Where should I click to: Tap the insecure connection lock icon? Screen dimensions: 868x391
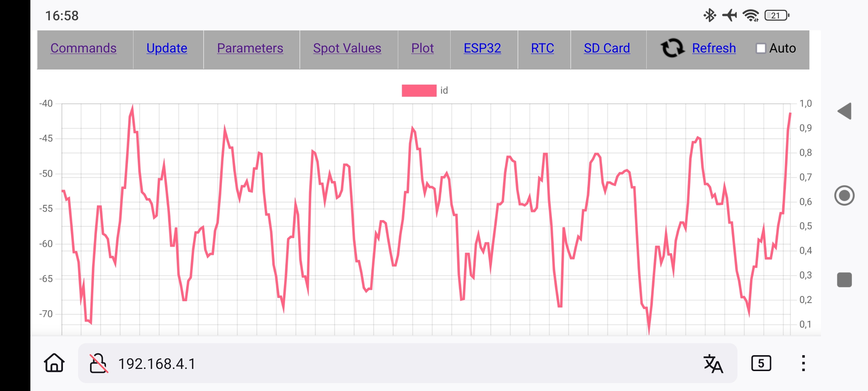click(x=98, y=363)
